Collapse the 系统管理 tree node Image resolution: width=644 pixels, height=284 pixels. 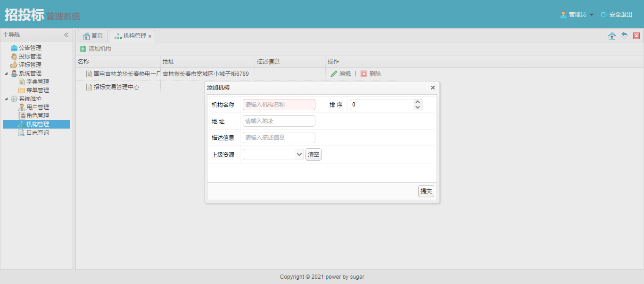(6, 73)
